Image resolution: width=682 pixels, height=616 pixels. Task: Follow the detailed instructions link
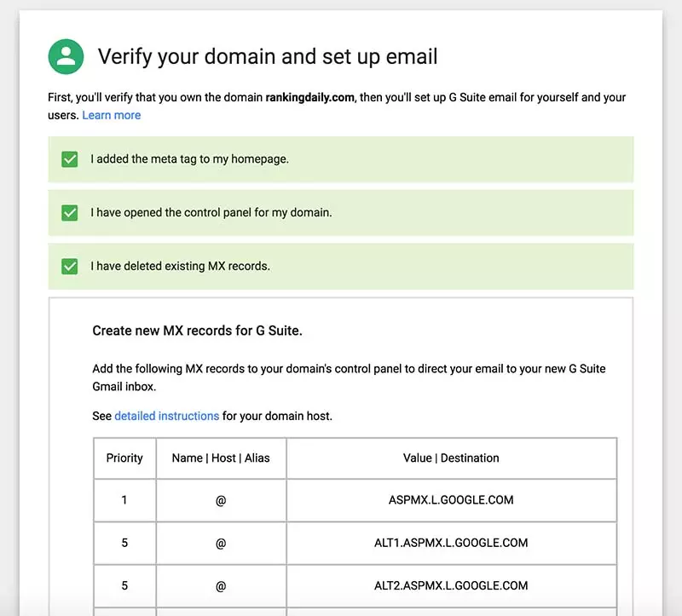[x=166, y=416]
